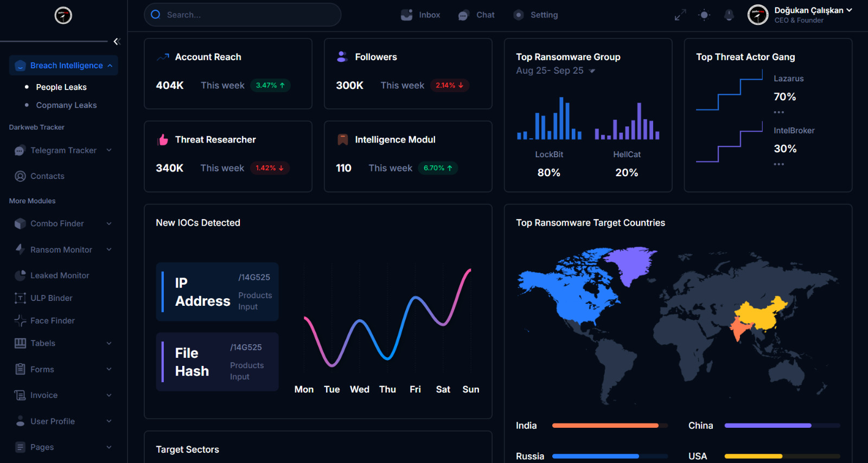Open Copmany Leaks submenu item

(66, 105)
